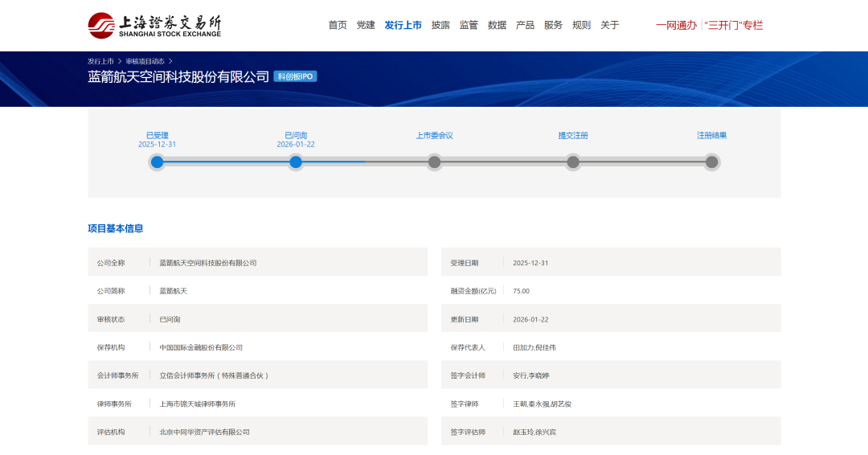Image resolution: width=868 pixels, height=455 pixels.
Task: Click the Shanghai Stock Exchange logo
Action: pyautogui.click(x=154, y=26)
